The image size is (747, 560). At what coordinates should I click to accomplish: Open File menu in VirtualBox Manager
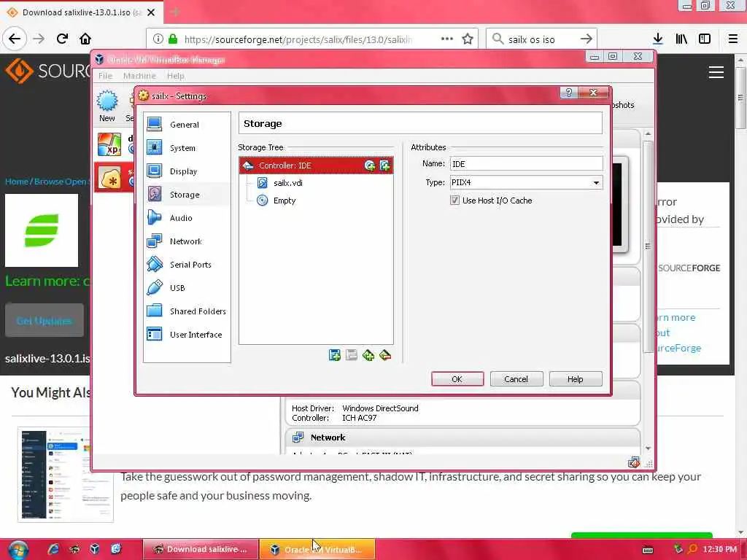pos(105,76)
